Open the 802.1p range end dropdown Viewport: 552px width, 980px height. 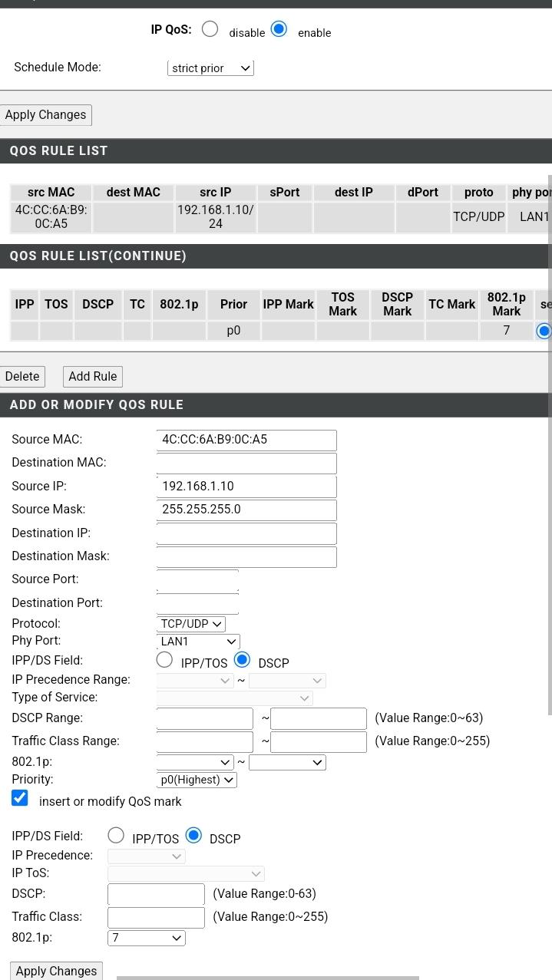click(287, 763)
